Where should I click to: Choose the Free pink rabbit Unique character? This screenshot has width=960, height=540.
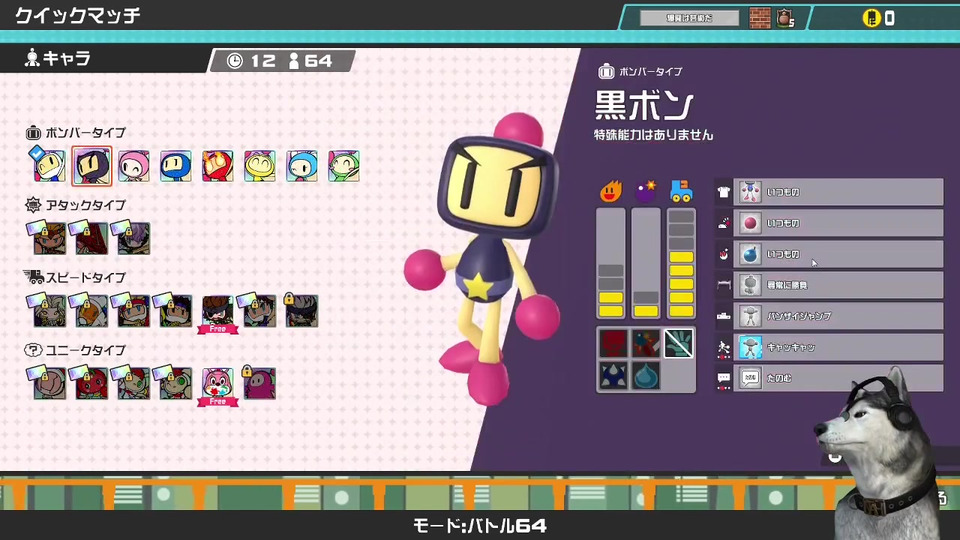(x=218, y=385)
